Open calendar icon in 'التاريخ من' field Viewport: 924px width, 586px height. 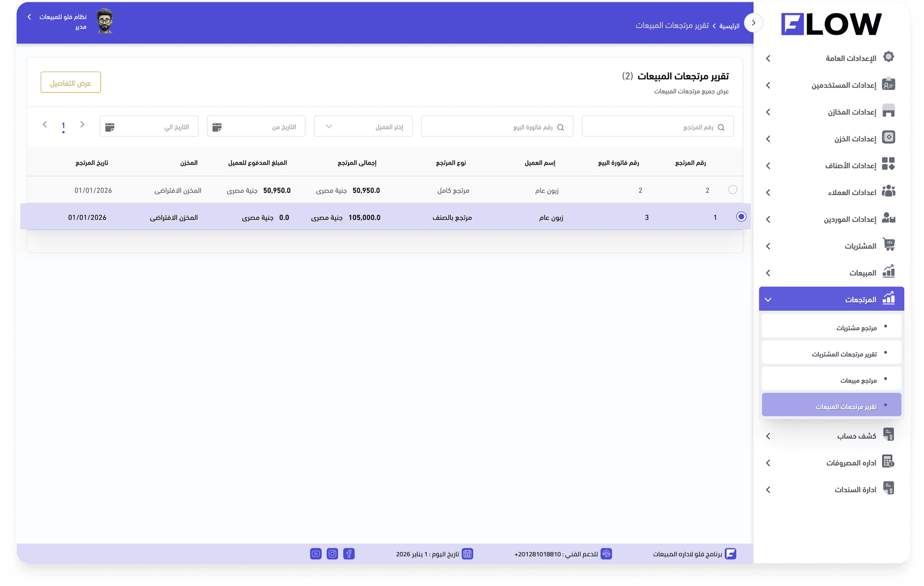(217, 127)
